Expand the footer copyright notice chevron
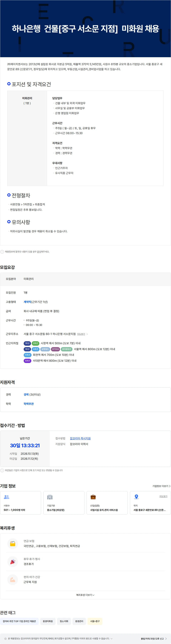 (112, 638)
